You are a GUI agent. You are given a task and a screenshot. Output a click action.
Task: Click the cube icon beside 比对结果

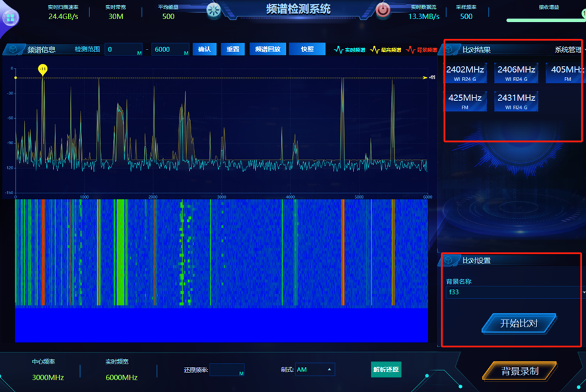pyautogui.click(x=449, y=49)
